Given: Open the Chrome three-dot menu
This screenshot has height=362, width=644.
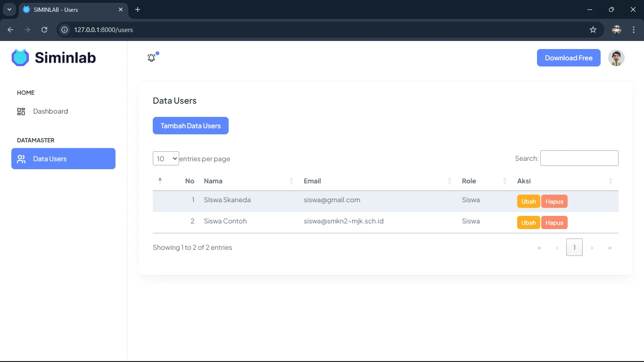Looking at the screenshot, I should tap(634, 30).
